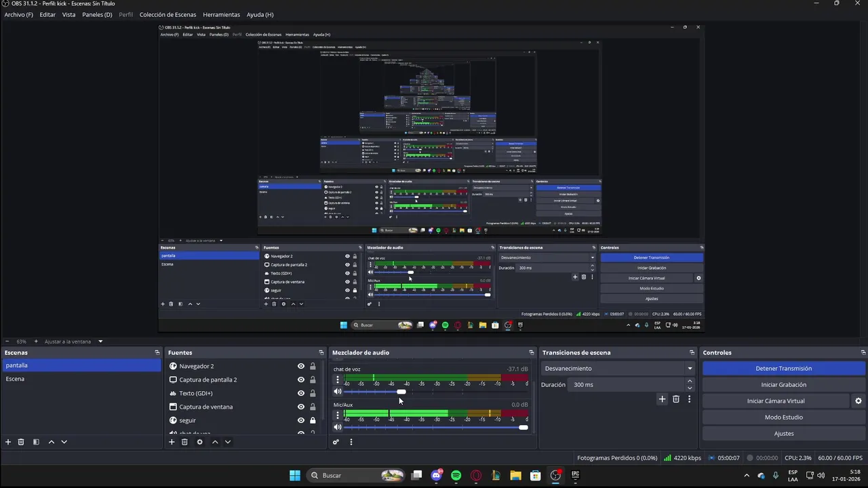Decrease transition duration stepper down

click(690, 388)
